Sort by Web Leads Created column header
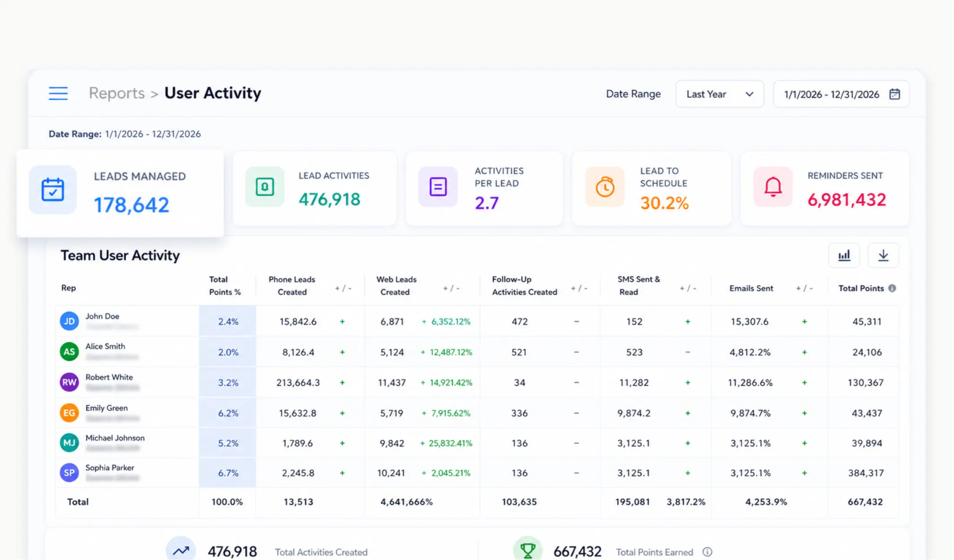Viewport: 954px width, 560px height. coord(396,286)
